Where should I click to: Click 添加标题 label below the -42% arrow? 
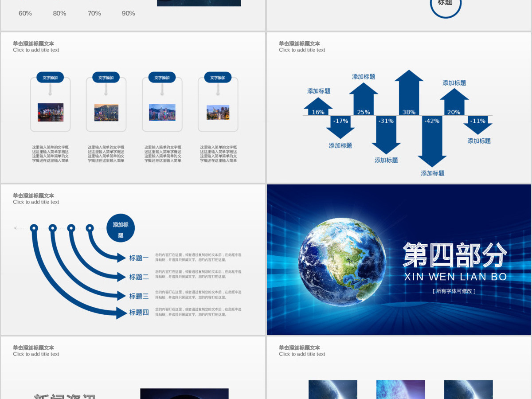tap(433, 173)
